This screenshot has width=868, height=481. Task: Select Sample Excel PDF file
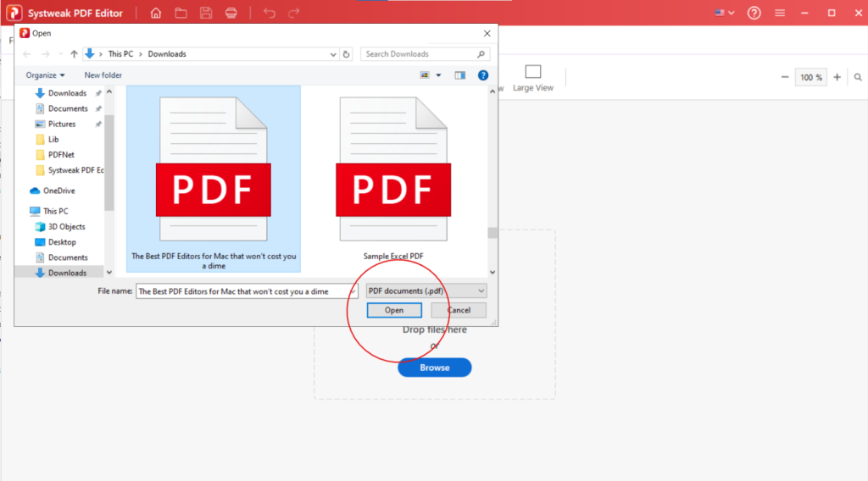393,180
